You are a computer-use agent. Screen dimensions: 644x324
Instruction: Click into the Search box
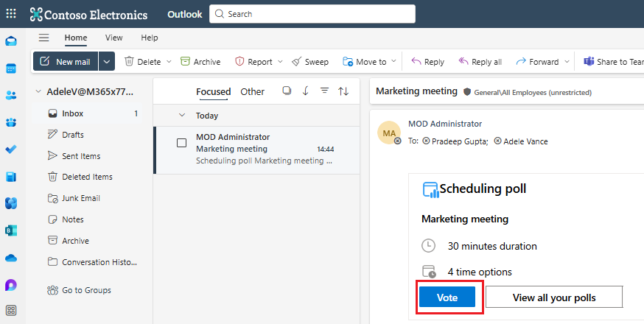point(317,14)
